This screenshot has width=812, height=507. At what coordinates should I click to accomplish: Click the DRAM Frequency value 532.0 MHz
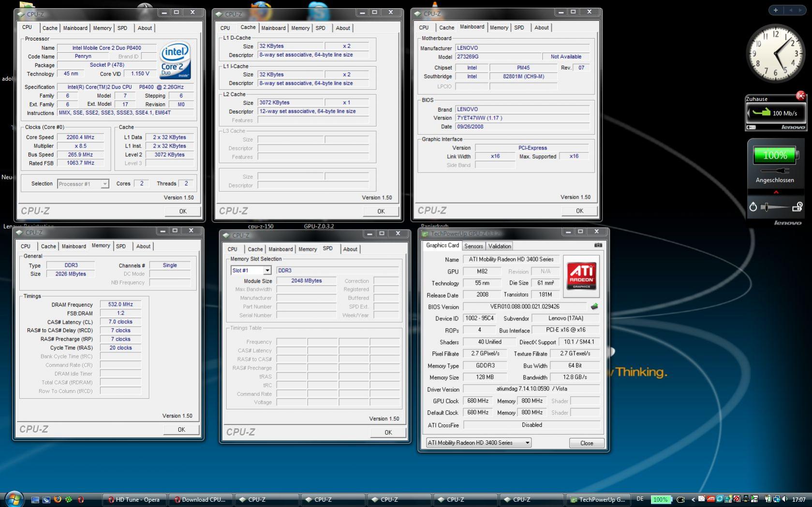pyautogui.click(x=120, y=304)
